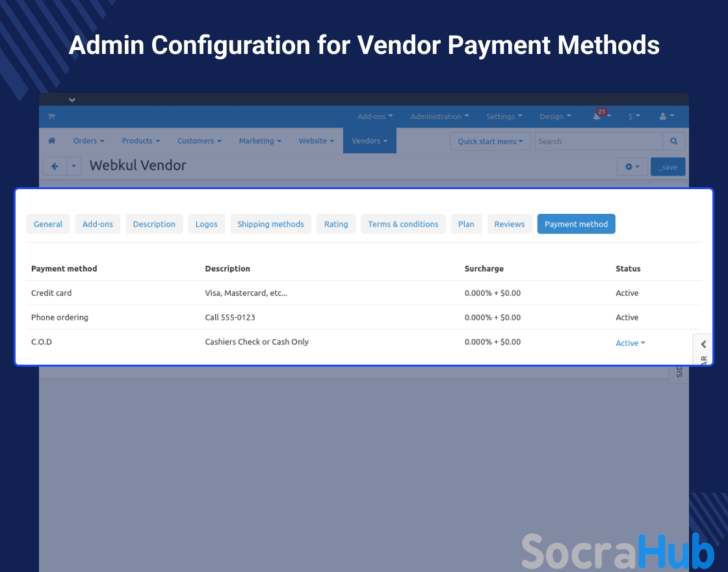Open the Reviews tab
The height and width of the screenshot is (572, 728).
click(x=509, y=224)
